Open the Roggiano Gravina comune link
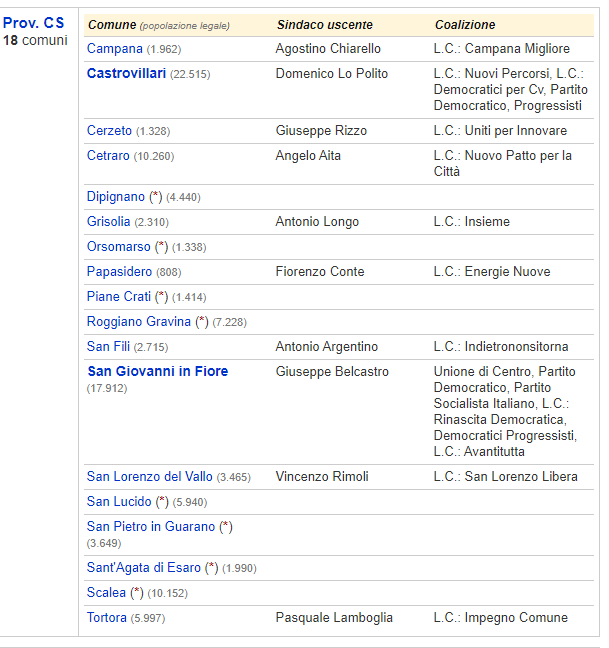 tap(139, 322)
